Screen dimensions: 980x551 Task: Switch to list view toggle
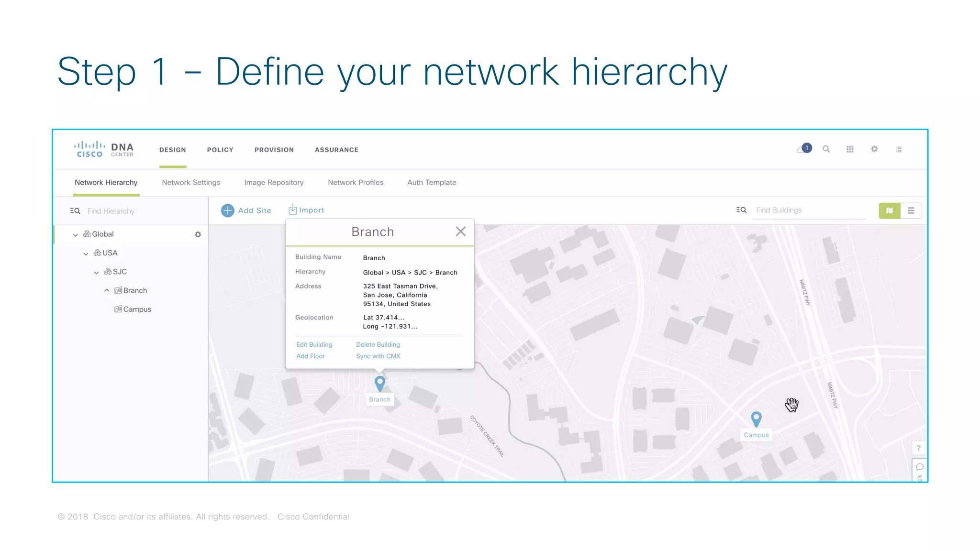[911, 210]
